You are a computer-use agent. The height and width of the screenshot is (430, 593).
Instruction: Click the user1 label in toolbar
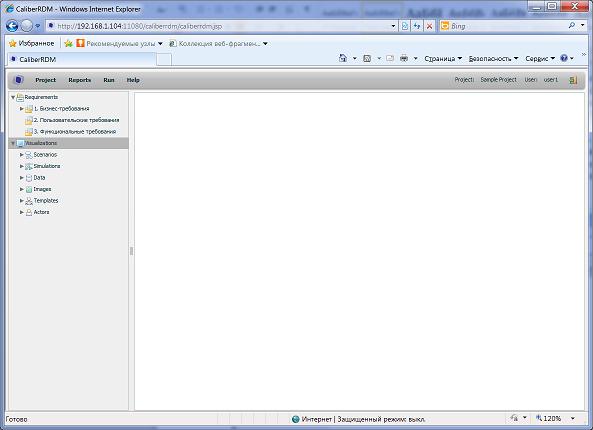click(x=551, y=80)
